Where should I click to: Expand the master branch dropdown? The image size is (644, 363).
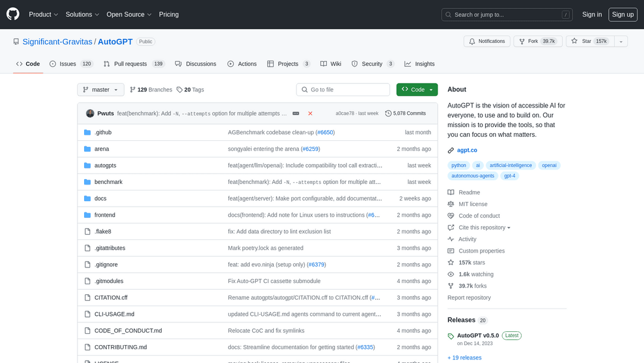pos(100,90)
